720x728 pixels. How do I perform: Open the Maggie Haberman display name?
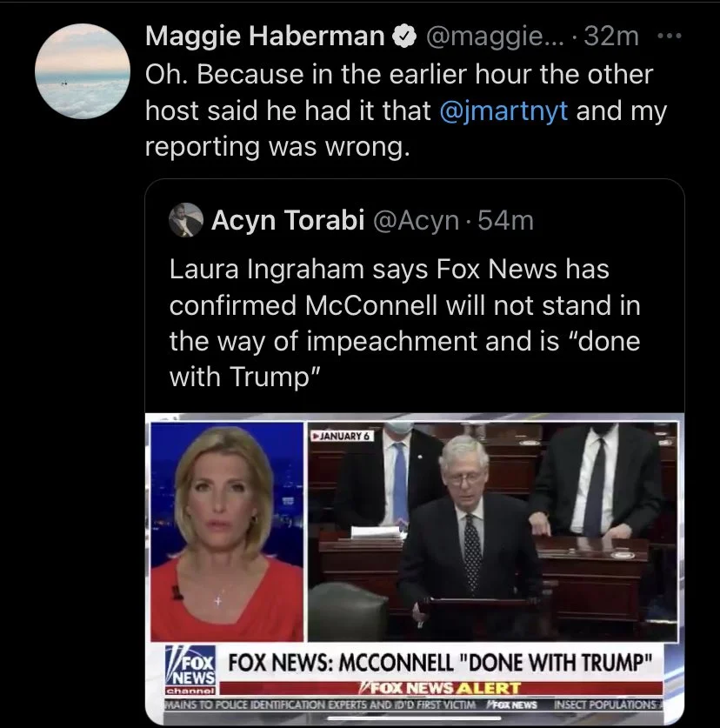pos(265,37)
